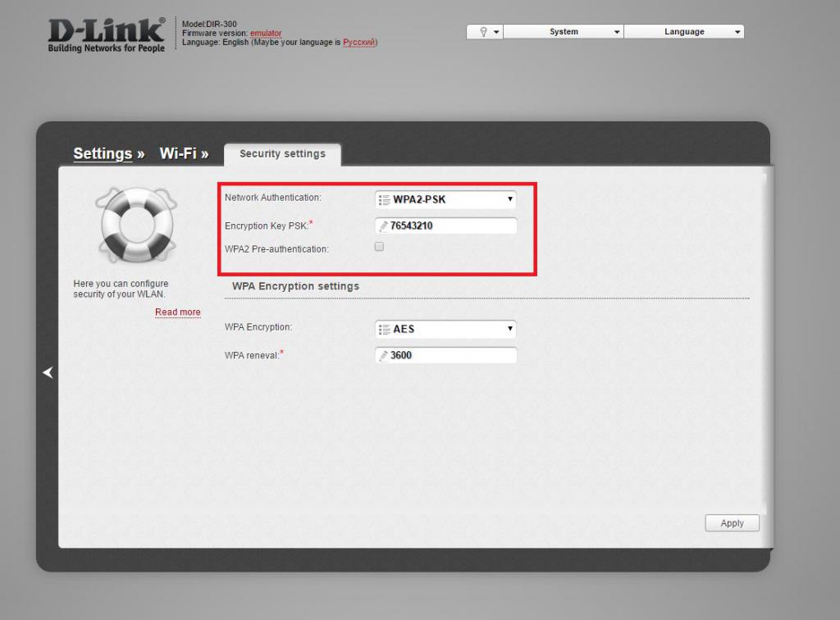Open Network Authentication WPA2-PSK dropdown
This screenshot has height=620, width=840.
tap(445, 199)
